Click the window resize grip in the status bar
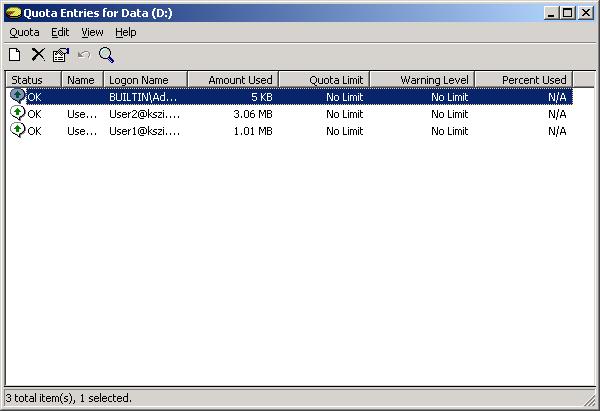Screen dimensions: 600x411 [590, 400]
